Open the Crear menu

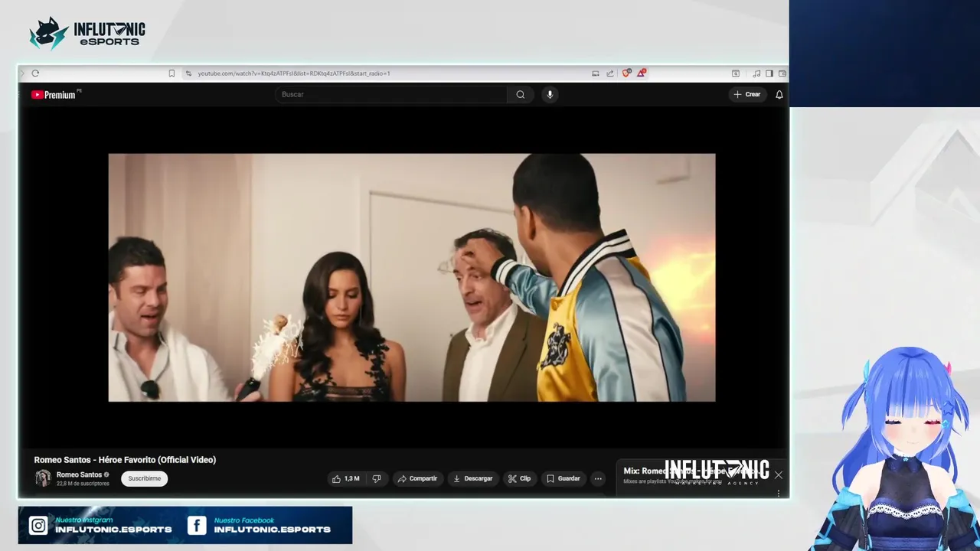(746, 94)
